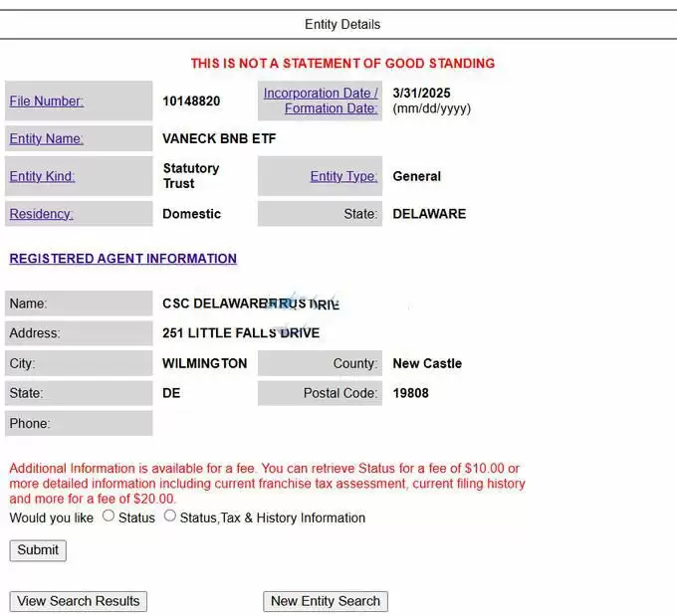Click the file number value 10148820
The width and height of the screenshot is (677, 616).
[191, 101]
